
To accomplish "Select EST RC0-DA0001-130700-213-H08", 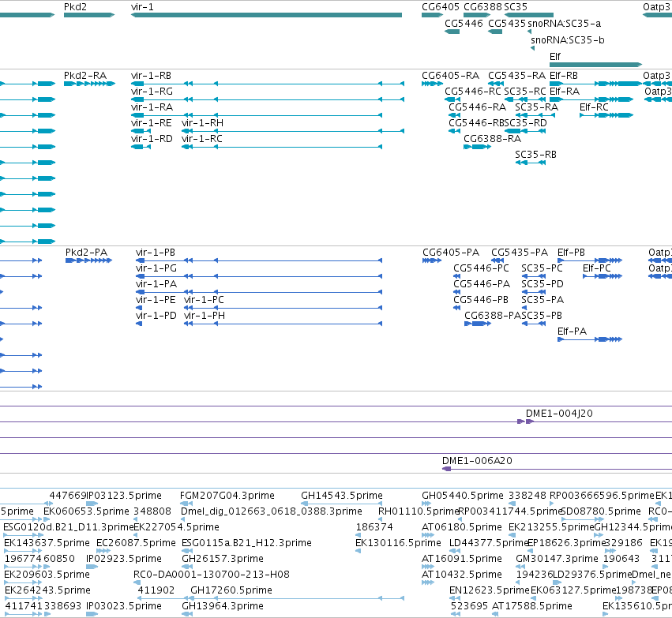I will [212, 575].
